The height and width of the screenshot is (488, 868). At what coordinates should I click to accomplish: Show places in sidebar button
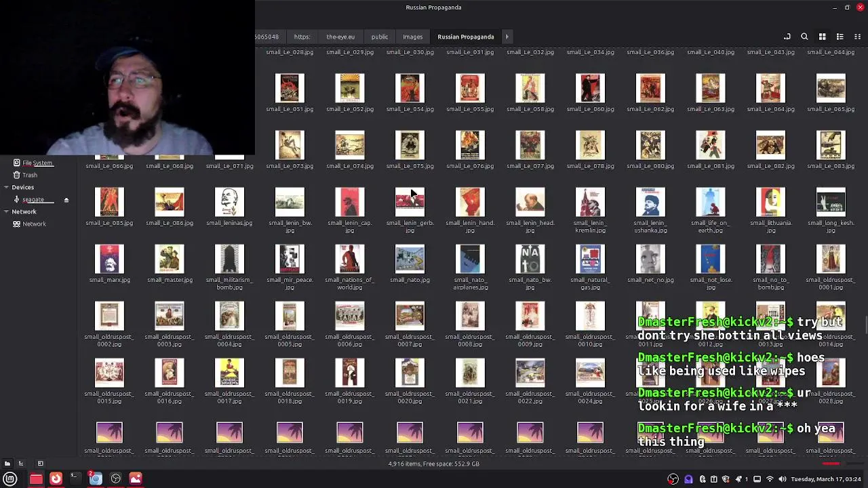(x=7, y=464)
